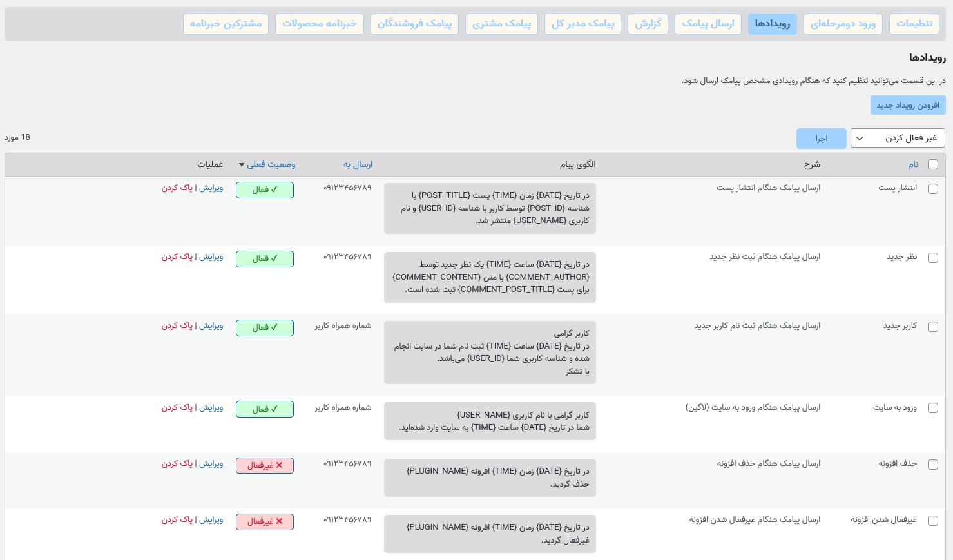Screen dimensions: 953x560
Task: Check the ورود به سایت row checkbox
Action: (933, 408)
